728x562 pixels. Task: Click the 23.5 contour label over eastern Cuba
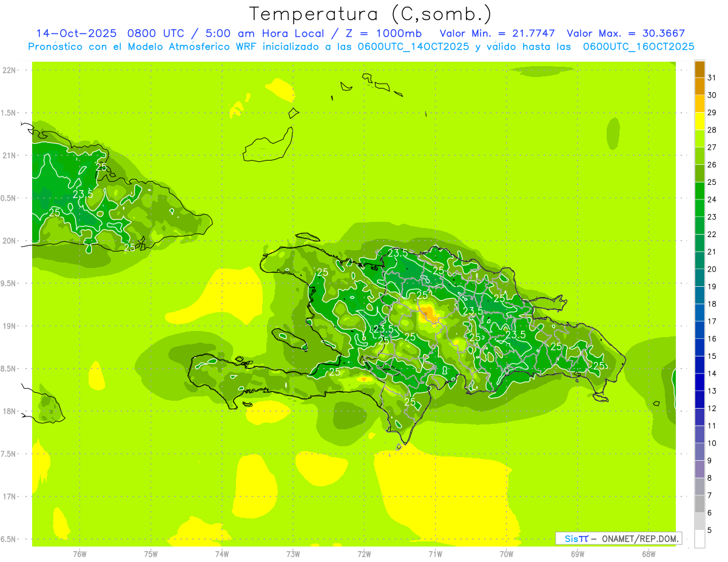(83, 195)
